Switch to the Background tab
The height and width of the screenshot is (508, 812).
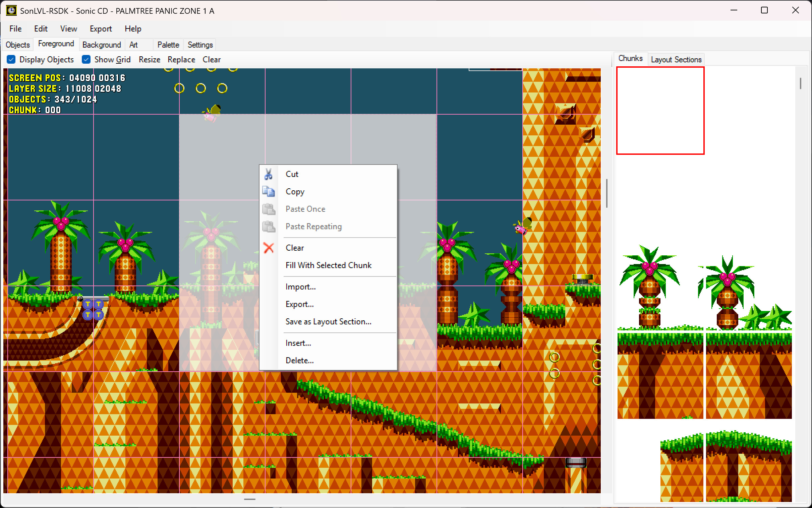tap(102, 45)
